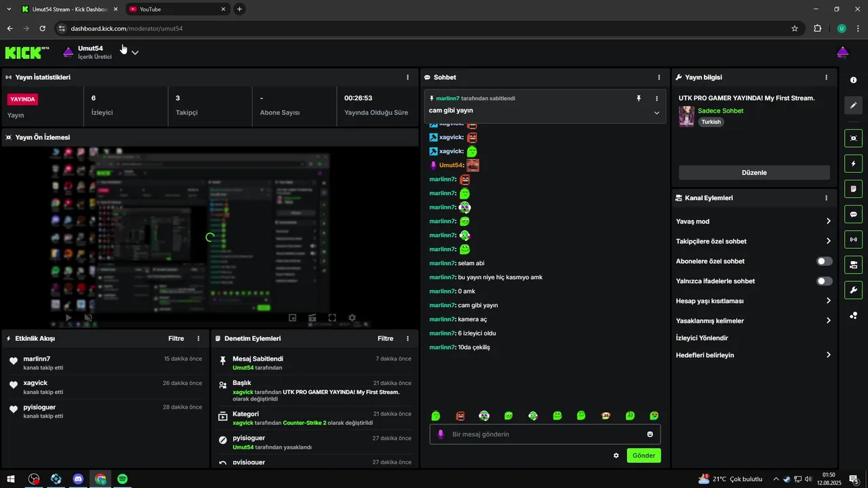Open pinned message three-dot options

pos(656,98)
